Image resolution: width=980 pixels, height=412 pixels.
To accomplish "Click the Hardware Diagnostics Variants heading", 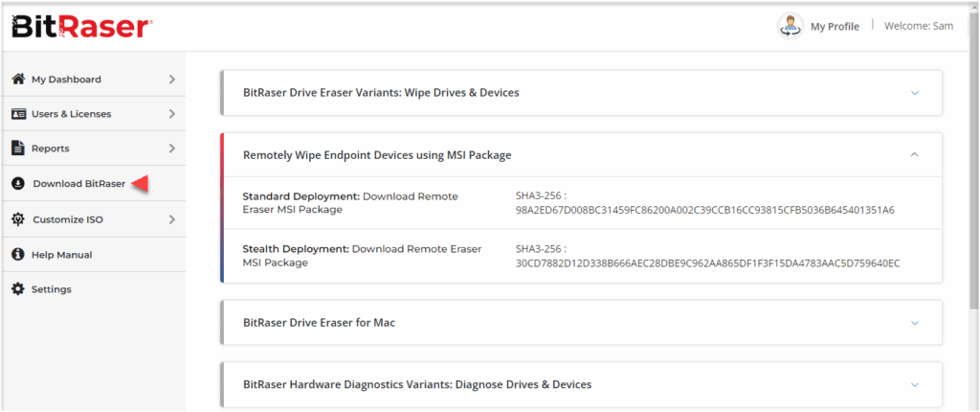I will click(417, 384).
